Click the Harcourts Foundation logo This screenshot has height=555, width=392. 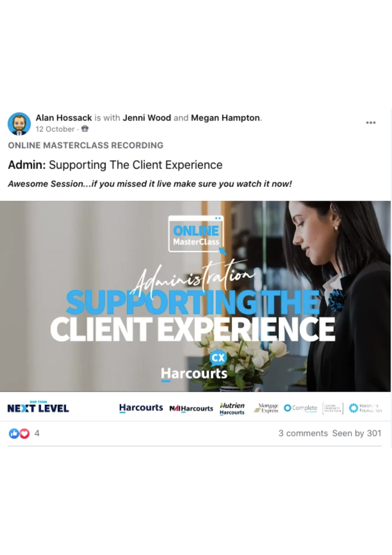[x=365, y=408]
